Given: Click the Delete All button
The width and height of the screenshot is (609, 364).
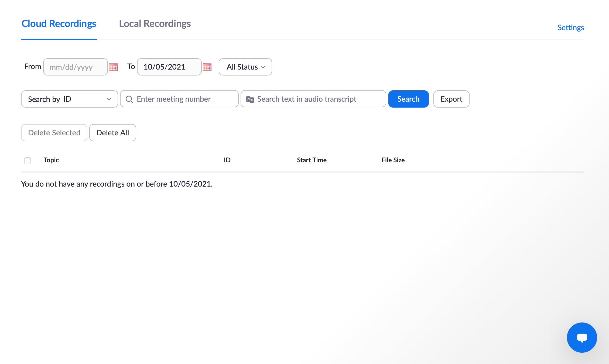Looking at the screenshot, I should (x=112, y=132).
